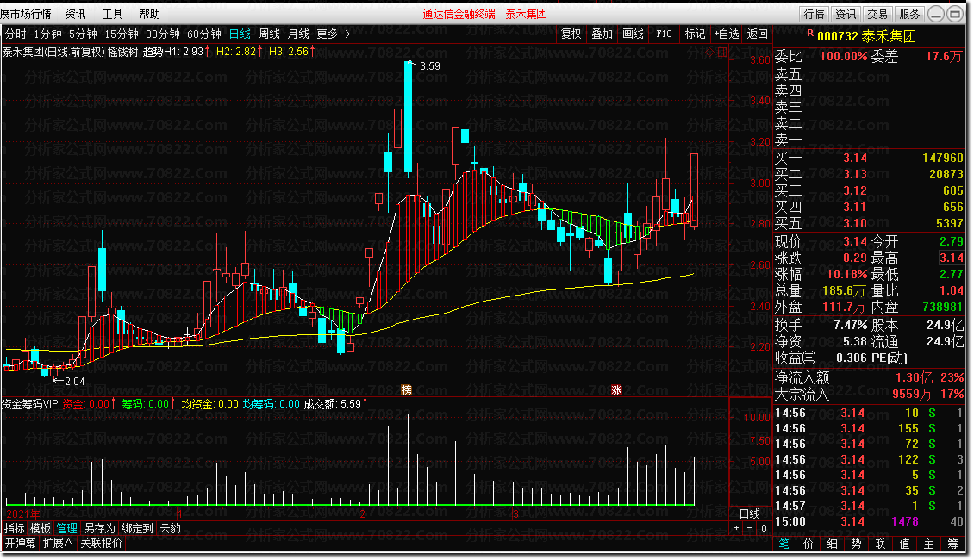Click the 复权 button
The width and height of the screenshot is (974, 560).
point(571,34)
